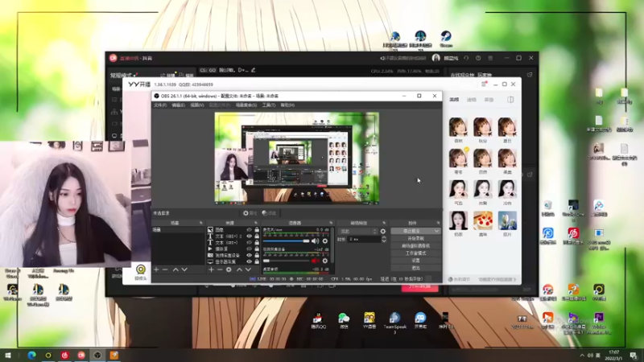Image resolution: width=644 pixels, height=362 pixels.
Task: Click microphone volume slider in mixer
Action: (x=287, y=241)
